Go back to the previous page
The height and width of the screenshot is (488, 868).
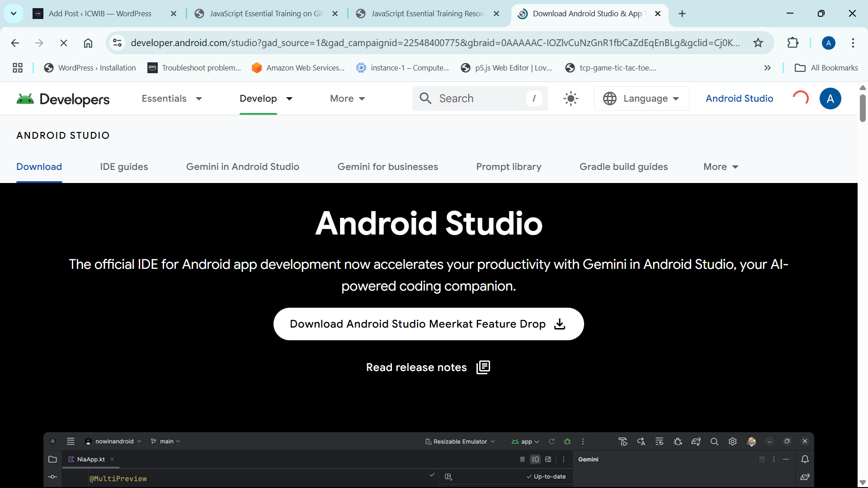(x=15, y=43)
